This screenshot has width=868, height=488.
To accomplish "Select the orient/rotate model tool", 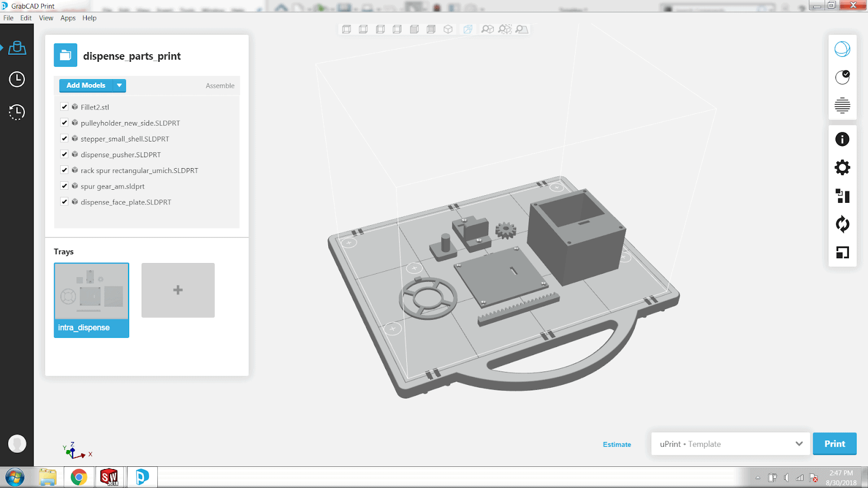I will (x=842, y=224).
